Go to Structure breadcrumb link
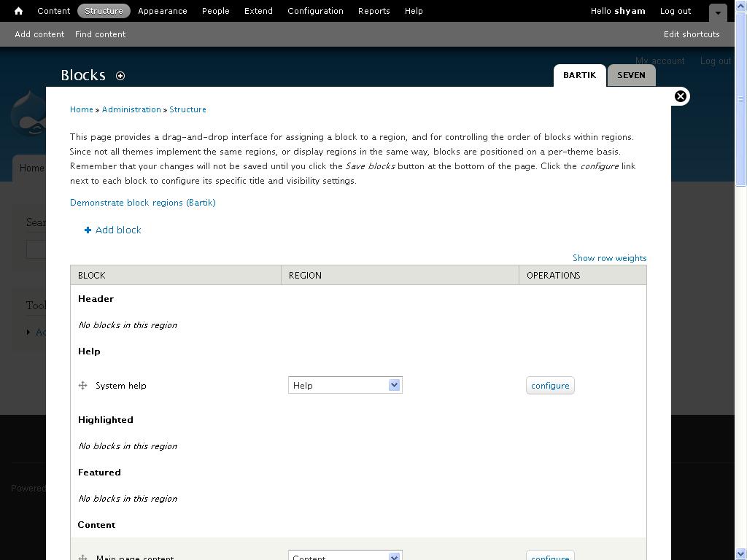 pos(187,109)
